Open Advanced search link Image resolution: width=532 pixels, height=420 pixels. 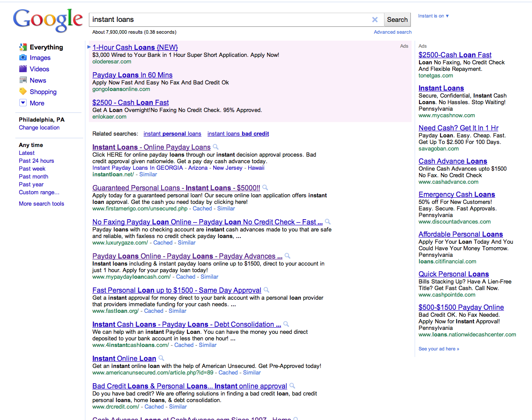pyautogui.click(x=392, y=32)
